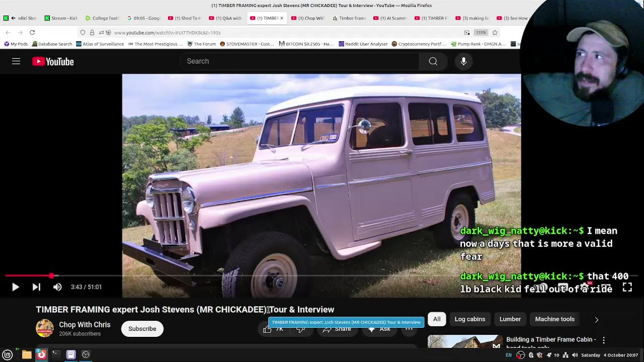Open the EN keyboard layout indicator
The image size is (644, 362).
[x=509, y=355]
